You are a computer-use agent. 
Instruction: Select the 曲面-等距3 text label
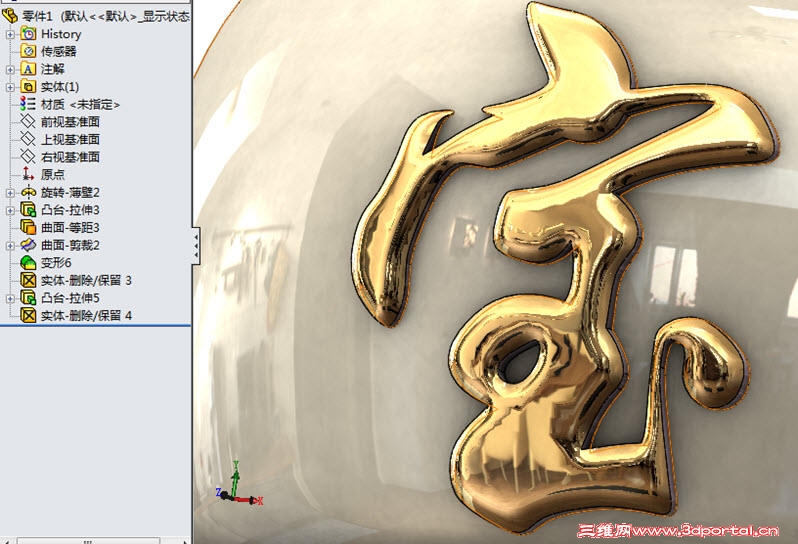tap(70, 227)
